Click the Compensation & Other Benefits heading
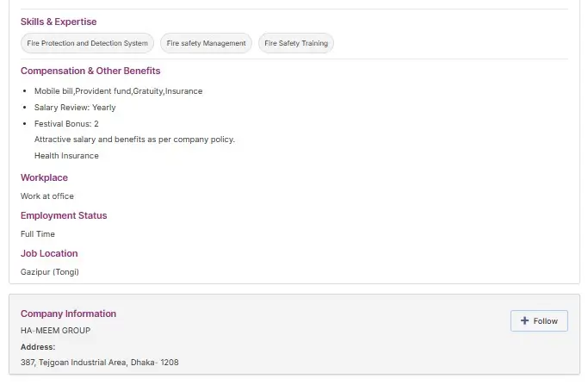This screenshot has width=588, height=385. click(x=90, y=71)
